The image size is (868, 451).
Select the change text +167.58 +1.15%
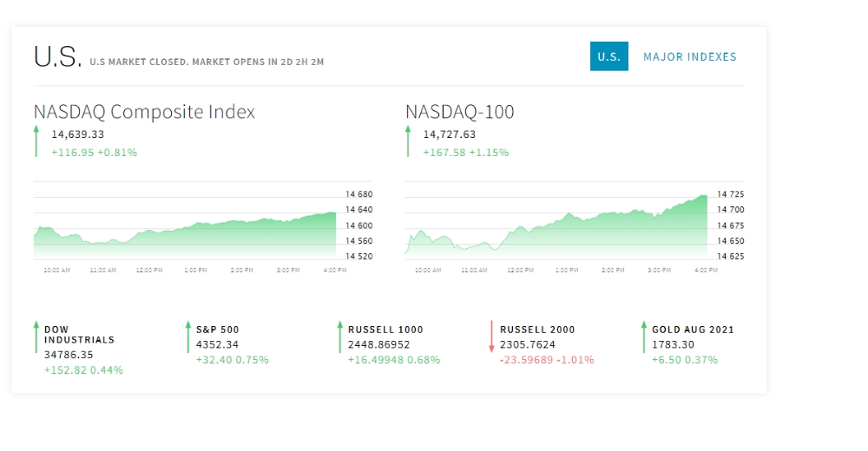[465, 153]
